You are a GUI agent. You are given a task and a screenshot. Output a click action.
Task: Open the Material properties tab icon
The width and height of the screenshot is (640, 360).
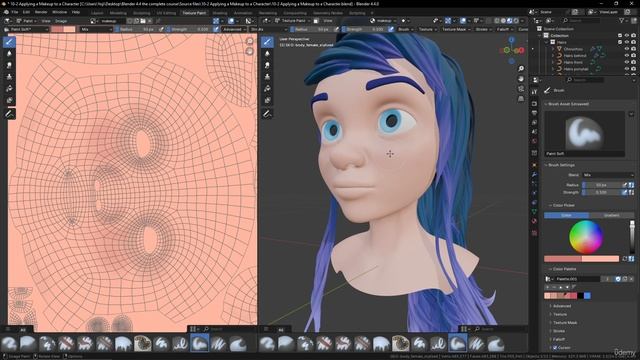pyautogui.click(x=534, y=221)
